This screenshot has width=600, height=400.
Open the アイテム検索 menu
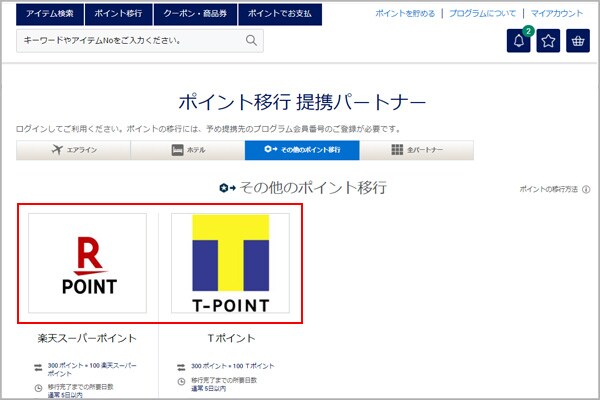pos(46,15)
